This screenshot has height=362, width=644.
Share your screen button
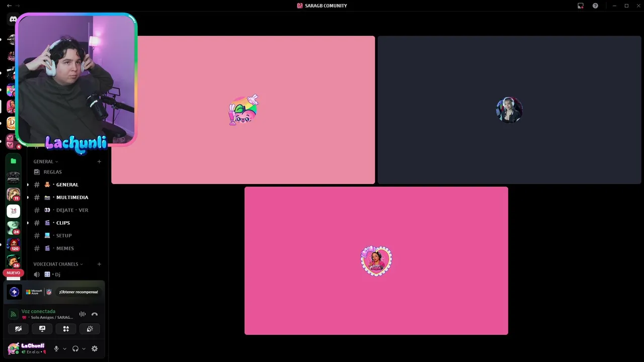[42, 329]
